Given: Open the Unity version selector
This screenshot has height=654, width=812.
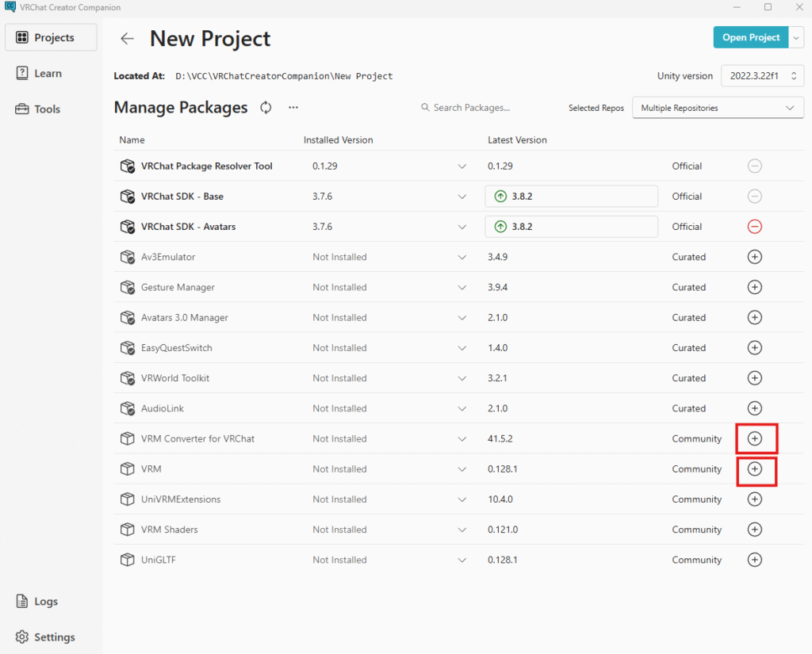Looking at the screenshot, I should [762, 76].
